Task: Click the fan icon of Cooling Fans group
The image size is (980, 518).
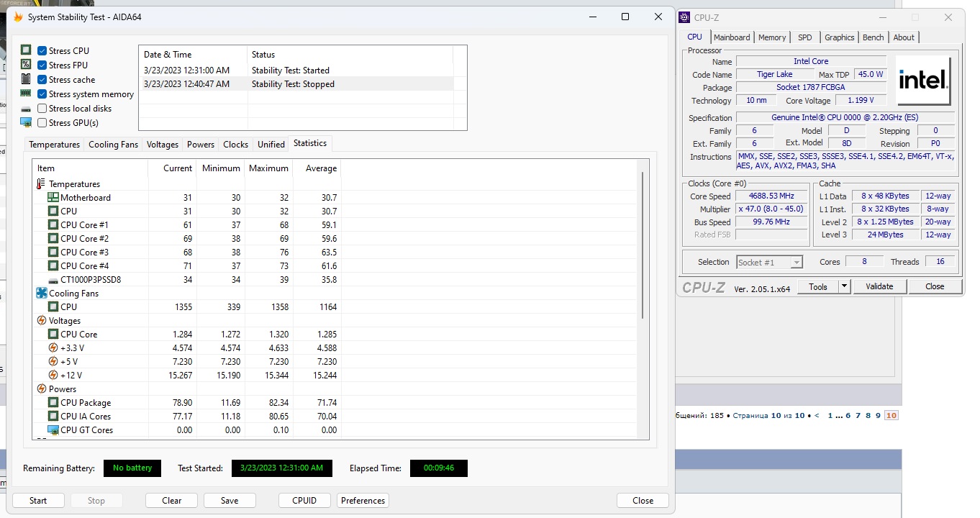Action: [x=41, y=293]
